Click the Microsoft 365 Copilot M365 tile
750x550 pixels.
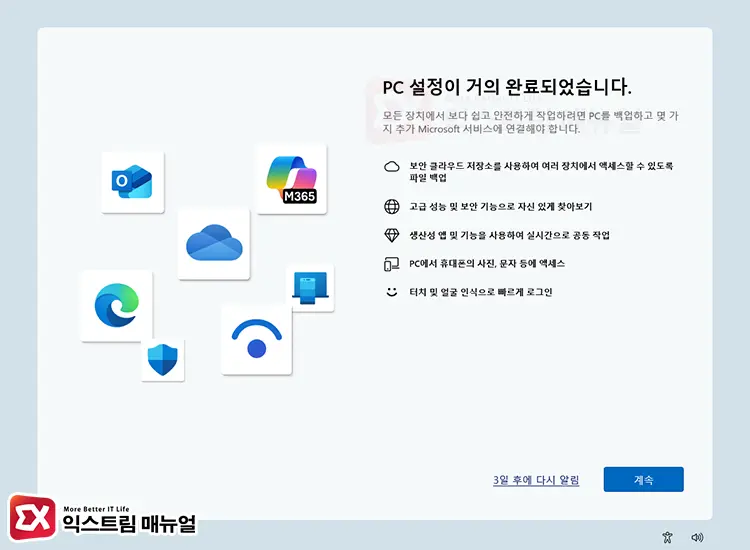(x=291, y=179)
